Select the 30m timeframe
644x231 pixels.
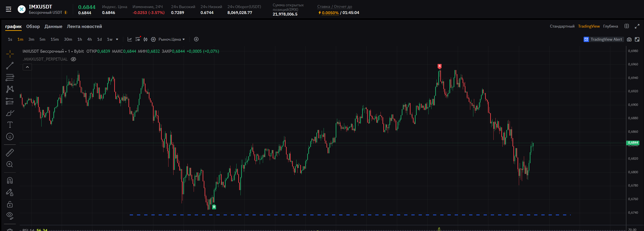click(68, 39)
